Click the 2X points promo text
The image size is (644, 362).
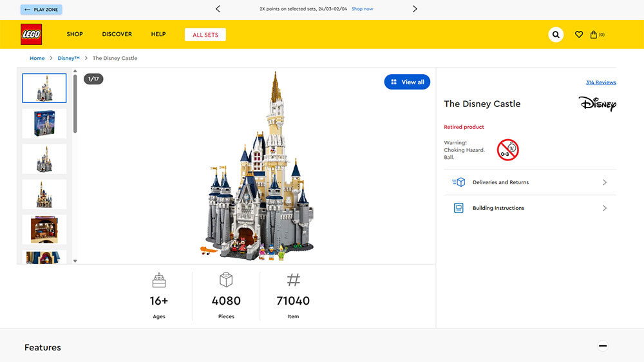[303, 8]
